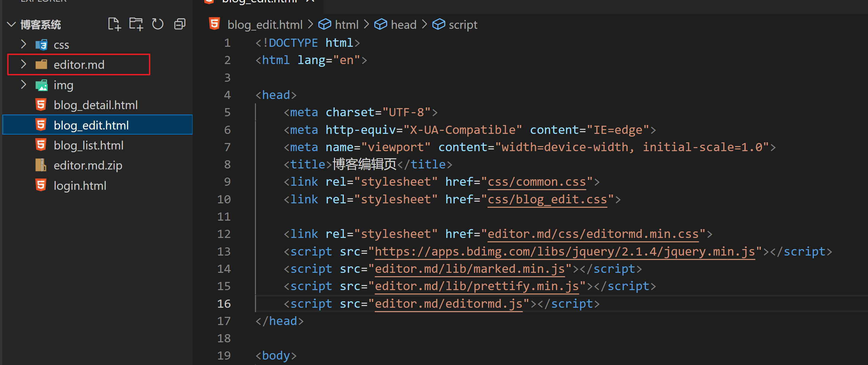Click the cube icon before head in breadcrumb

pos(380,24)
